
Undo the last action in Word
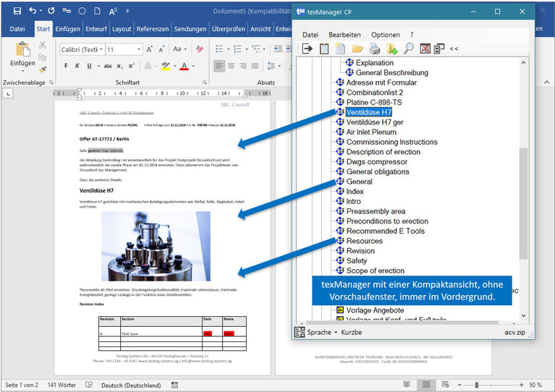pos(33,11)
